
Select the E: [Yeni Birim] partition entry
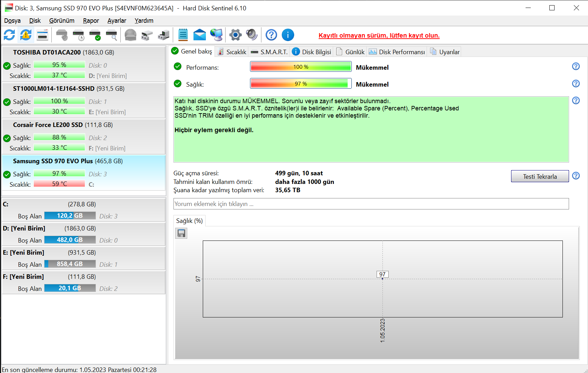click(x=84, y=258)
